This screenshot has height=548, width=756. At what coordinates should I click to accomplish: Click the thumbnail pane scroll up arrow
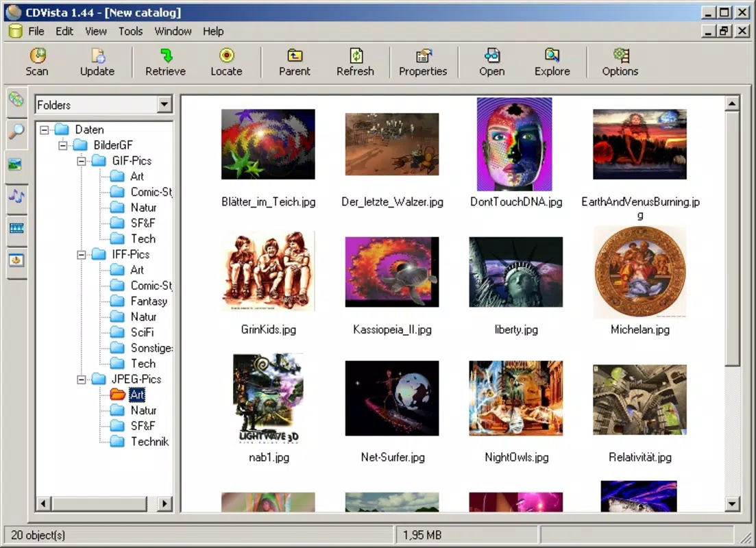click(x=732, y=103)
